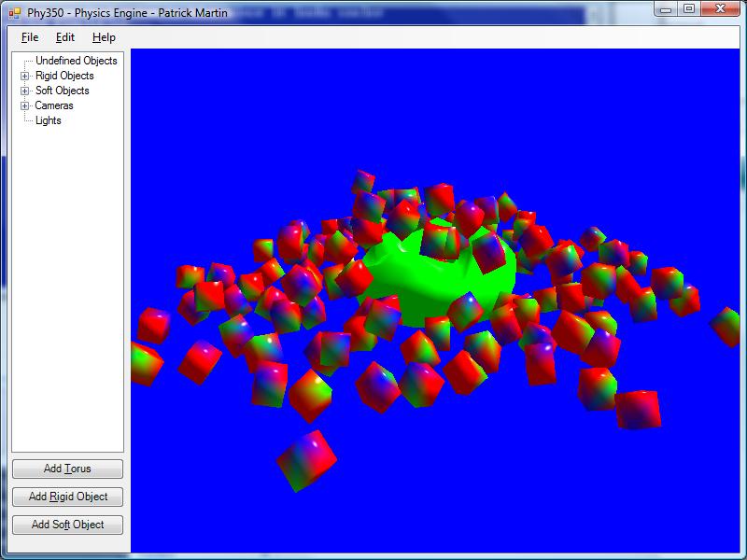Image resolution: width=747 pixels, height=560 pixels.
Task: Click the Phy350 application icon in title bar
Action: (x=14, y=13)
